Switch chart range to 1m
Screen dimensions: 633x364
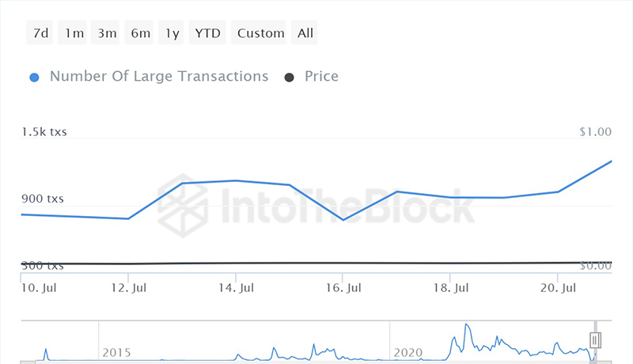pyautogui.click(x=74, y=33)
